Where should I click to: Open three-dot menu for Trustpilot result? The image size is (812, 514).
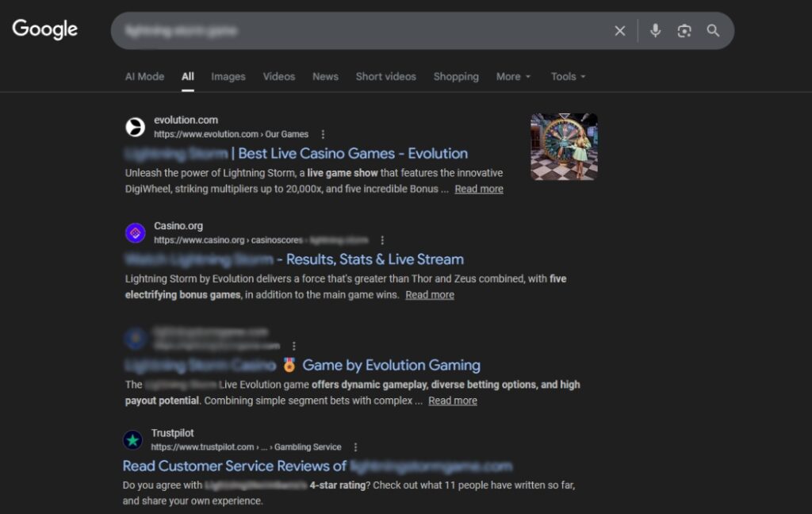[355, 447]
